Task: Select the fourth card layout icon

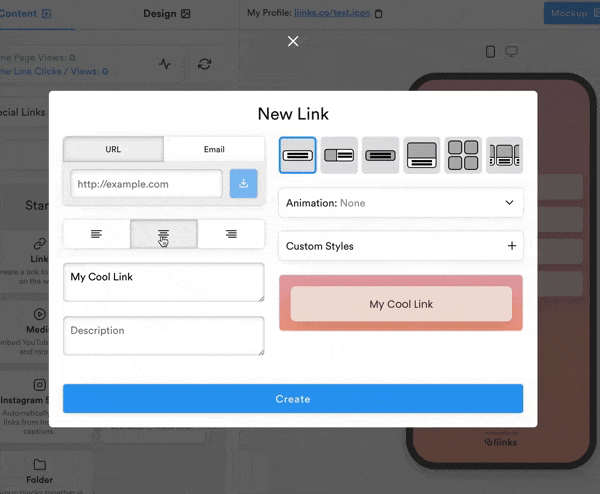Action: tap(422, 155)
